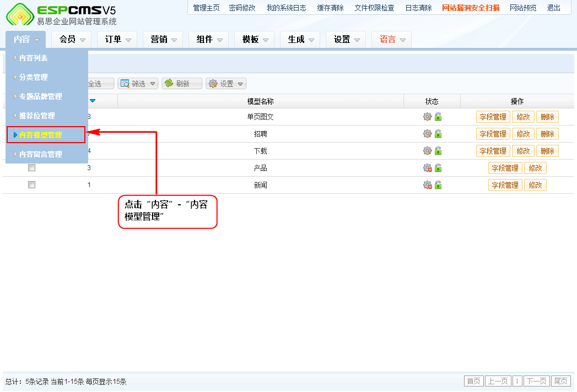Tick the checkbox for 新闻 row
The width and height of the screenshot is (577, 392).
coord(31,184)
